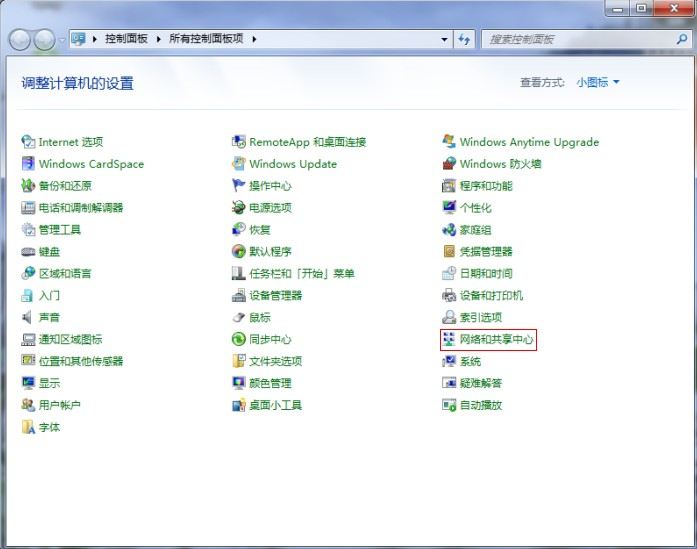Open the 颜色管理 link
This screenshot has width=697, height=549.
tap(270, 383)
